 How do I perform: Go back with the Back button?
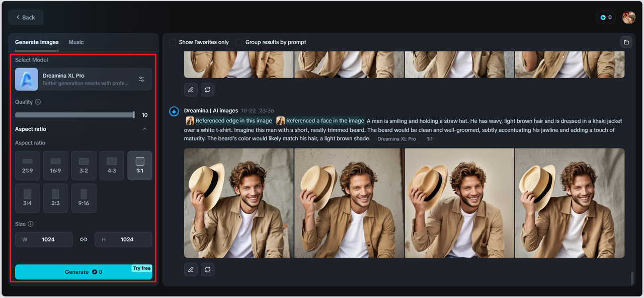click(x=26, y=17)
